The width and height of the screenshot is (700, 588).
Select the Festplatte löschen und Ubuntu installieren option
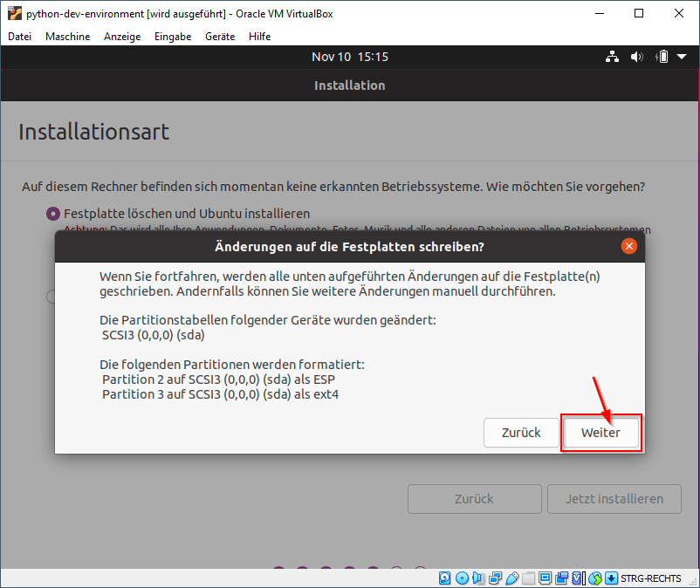click(54, 212)
